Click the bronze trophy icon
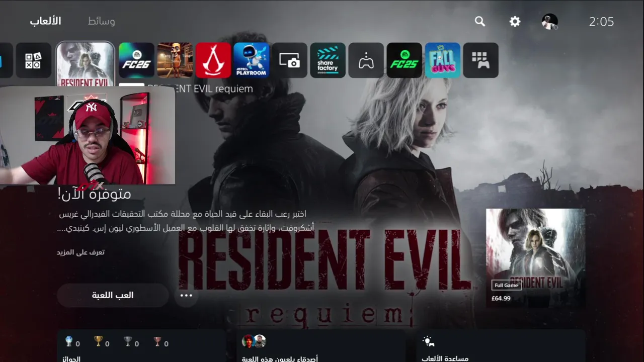The width and height of the screenshot is (644, 362). [157, 341]
